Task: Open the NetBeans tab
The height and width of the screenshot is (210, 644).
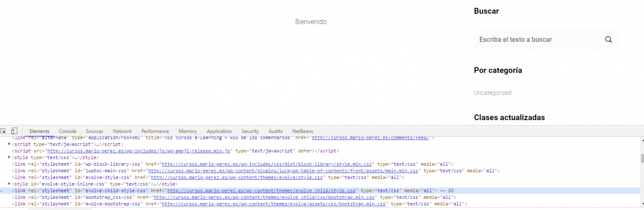Action: tap(303, 131)
